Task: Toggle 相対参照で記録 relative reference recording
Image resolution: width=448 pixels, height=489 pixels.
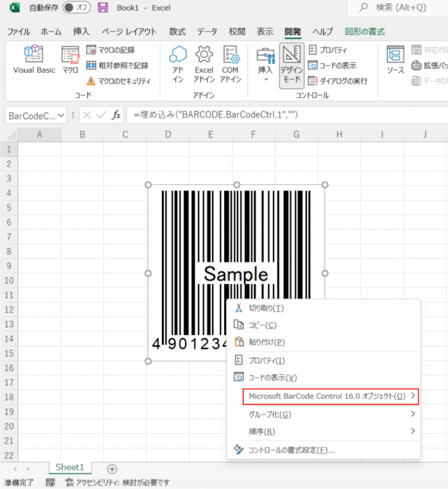Action: click(x=117, y=66)
